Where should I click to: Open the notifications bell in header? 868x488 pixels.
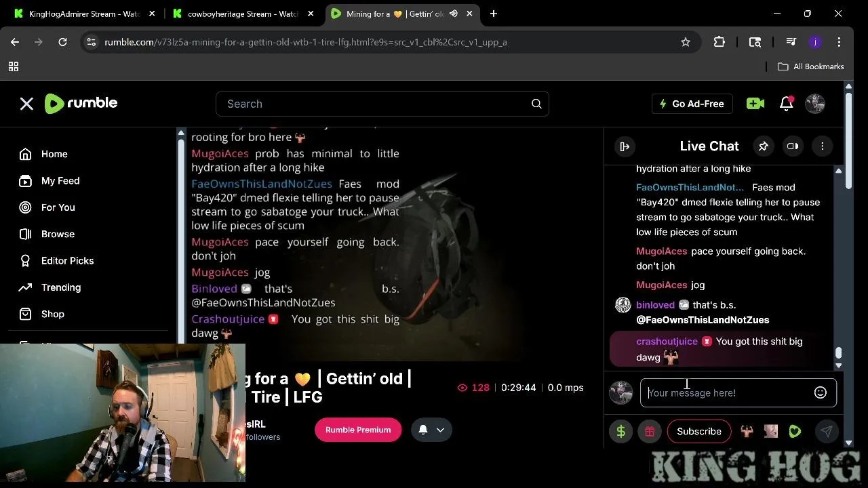tap(787, 103)
